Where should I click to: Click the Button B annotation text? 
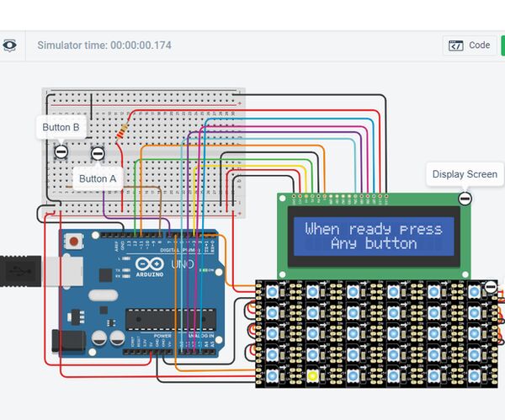61,127
